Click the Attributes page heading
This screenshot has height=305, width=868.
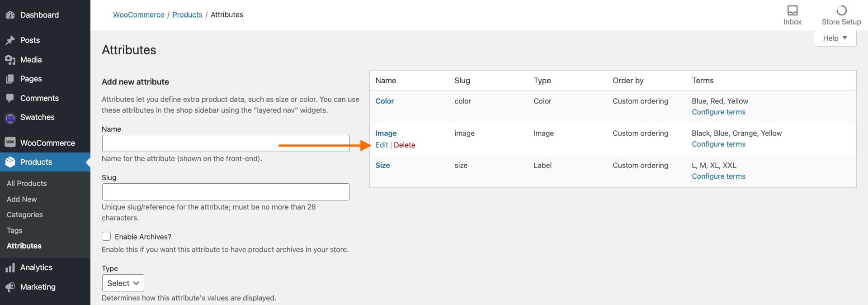pyautogui.click(x=129, y=50)
